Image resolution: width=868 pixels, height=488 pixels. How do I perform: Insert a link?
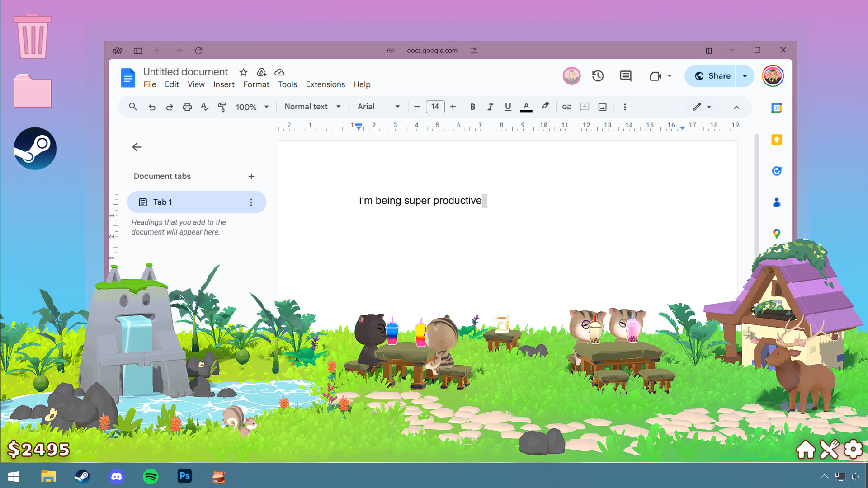pyautogui.click(x=566, y=107)
